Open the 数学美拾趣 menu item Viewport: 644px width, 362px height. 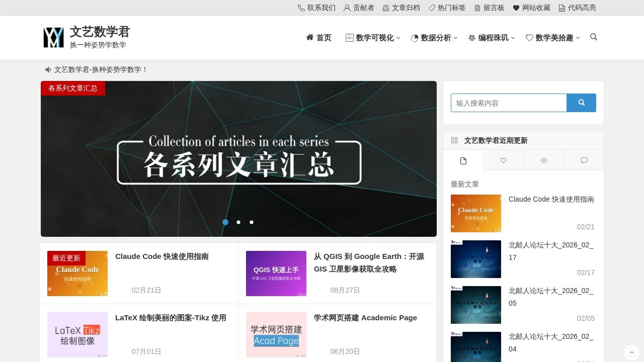(552, 37)
